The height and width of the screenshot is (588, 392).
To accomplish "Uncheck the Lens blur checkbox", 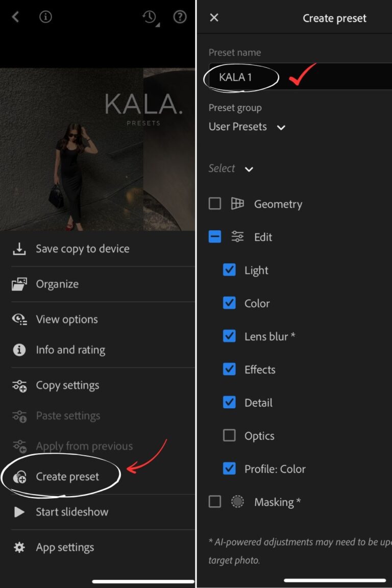I will pos(230,336).
